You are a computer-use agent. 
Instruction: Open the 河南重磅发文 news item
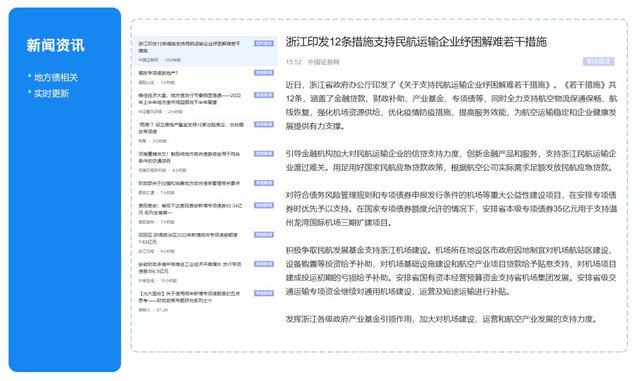(206, 162)
